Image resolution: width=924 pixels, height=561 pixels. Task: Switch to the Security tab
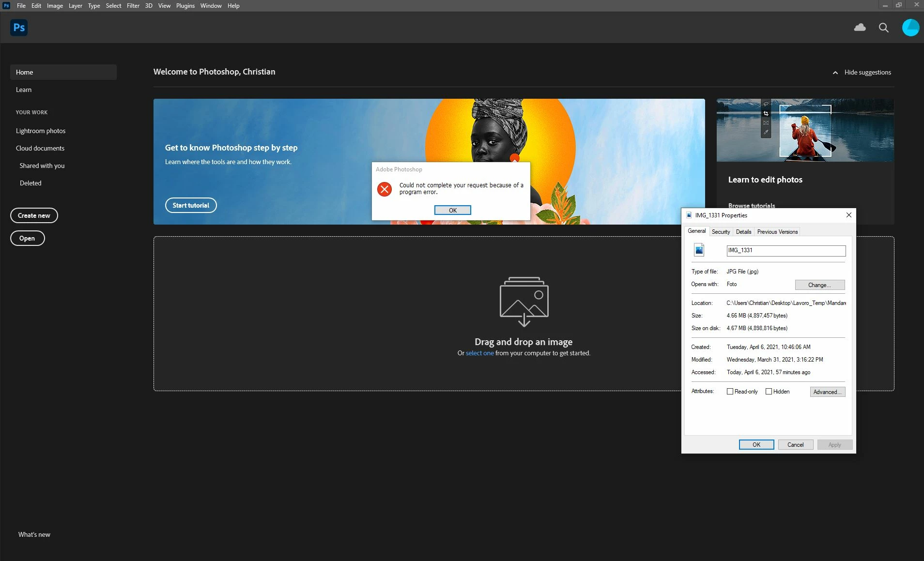[721, 232]
